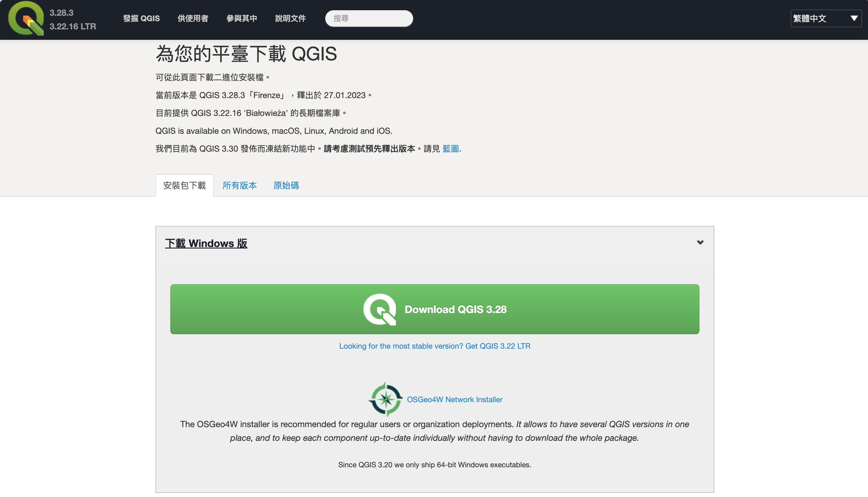Click the 3.22.16 LTR version text
Screen dimensions: 868x497
73,26
